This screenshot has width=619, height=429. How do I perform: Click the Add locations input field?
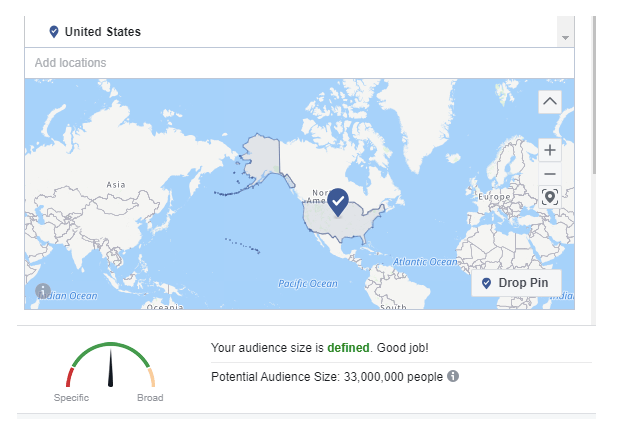pyautogui.click(x=299, y=63)
